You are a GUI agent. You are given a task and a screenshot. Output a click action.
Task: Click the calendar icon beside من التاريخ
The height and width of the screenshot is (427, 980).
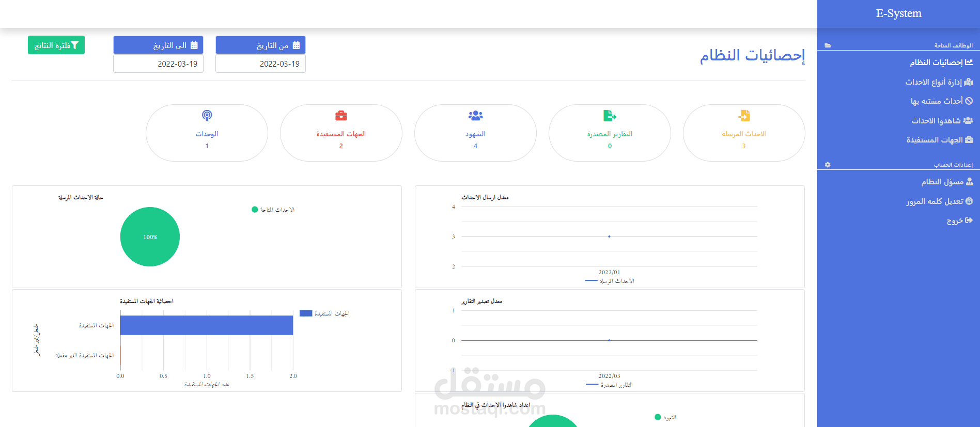click(296, 45)
